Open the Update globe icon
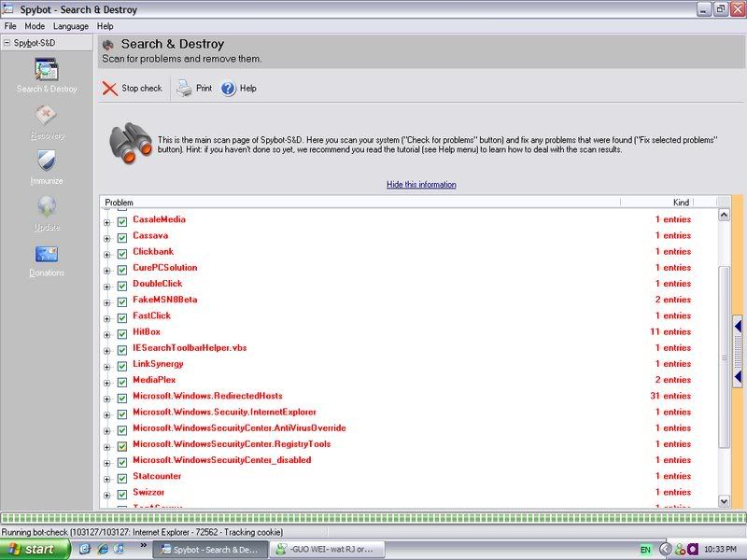The image size is (747, 560). 47,208
